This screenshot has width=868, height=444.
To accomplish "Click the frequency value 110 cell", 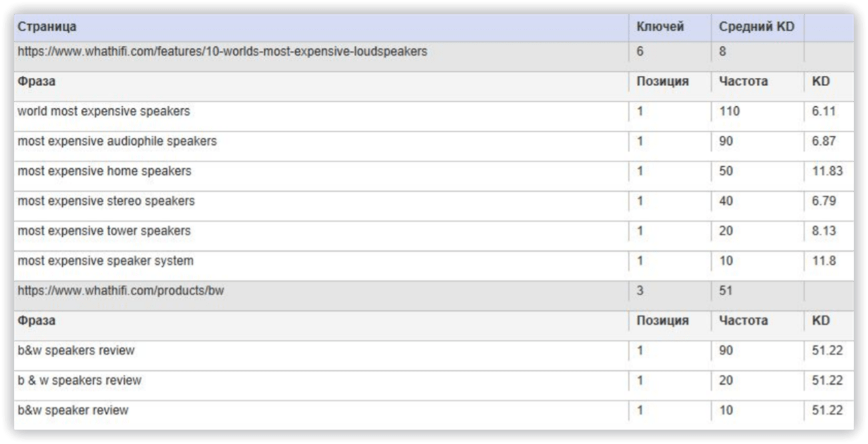I will click(729, 112).
